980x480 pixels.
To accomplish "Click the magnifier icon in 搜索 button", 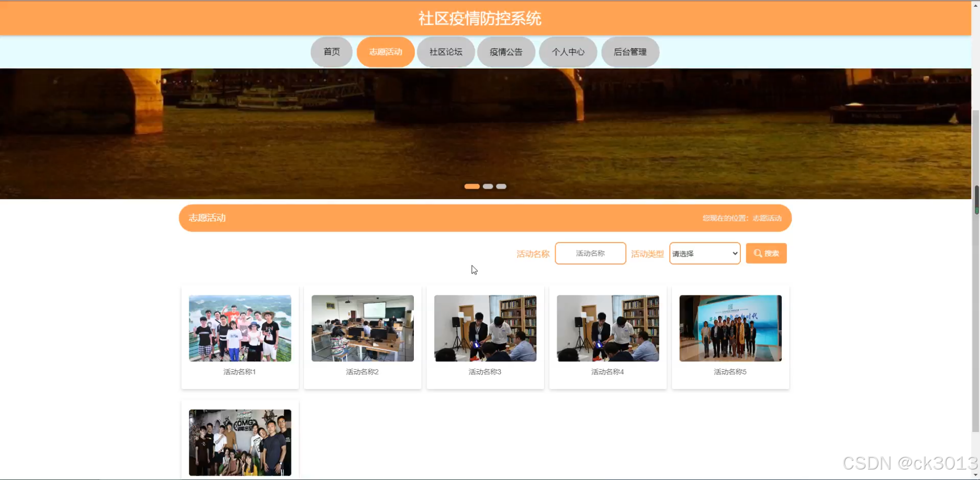I will click(758, 253).
